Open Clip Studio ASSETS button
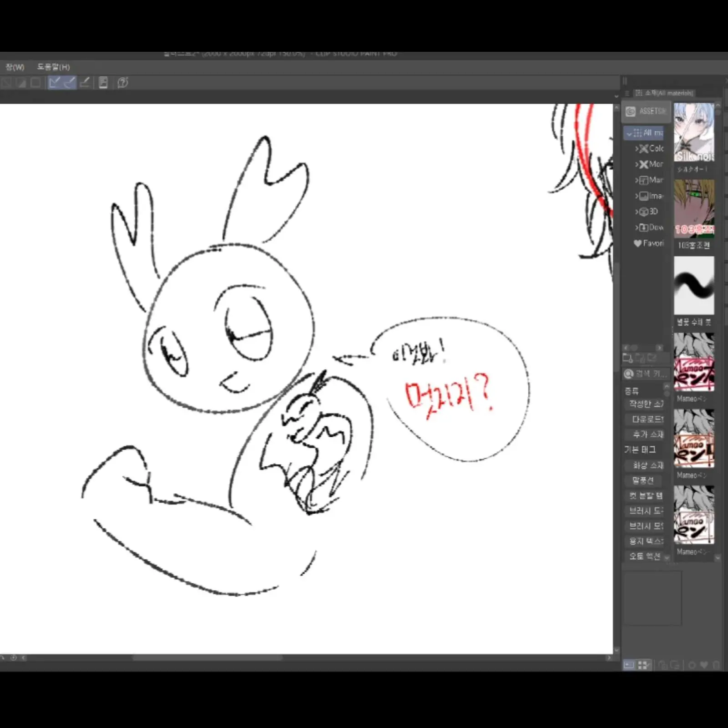This screenshot has height=728, width=728. click(x=645, y=111)
